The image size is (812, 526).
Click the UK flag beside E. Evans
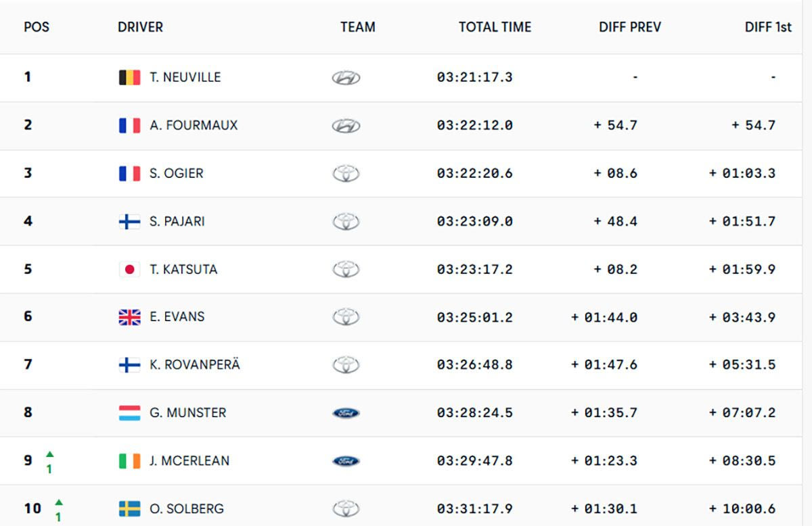[x=129, y=317]
